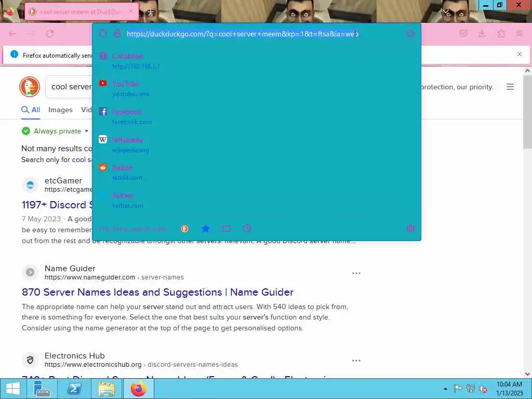Search with DuckDuckGo one-off button

[184, 229]
